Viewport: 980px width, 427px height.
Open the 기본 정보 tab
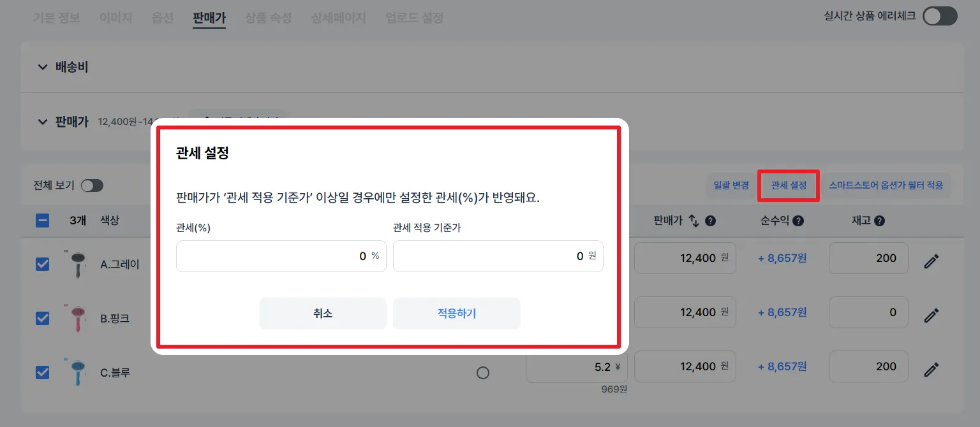[57, 17]
